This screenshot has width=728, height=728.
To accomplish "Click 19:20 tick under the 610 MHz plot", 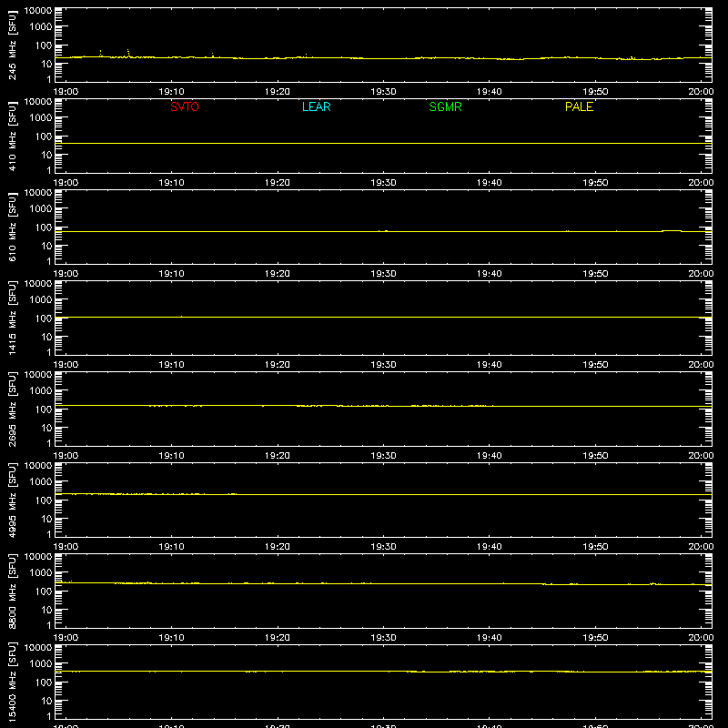I will [x=278, y=274].
